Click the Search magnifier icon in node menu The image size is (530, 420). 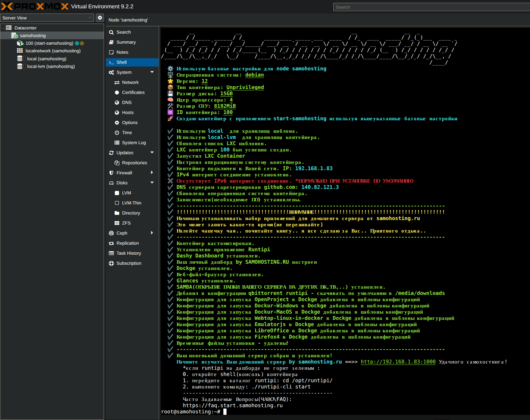111,32
